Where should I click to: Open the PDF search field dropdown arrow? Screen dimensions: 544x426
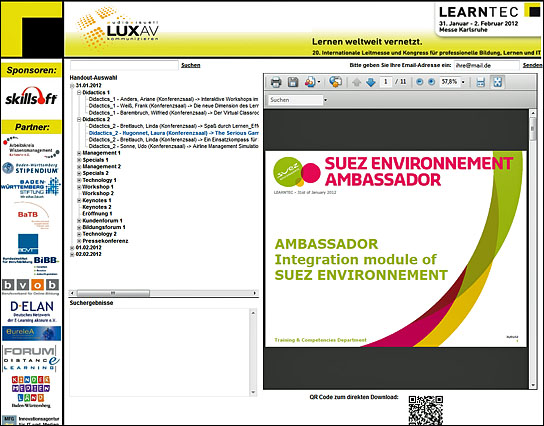325,100
